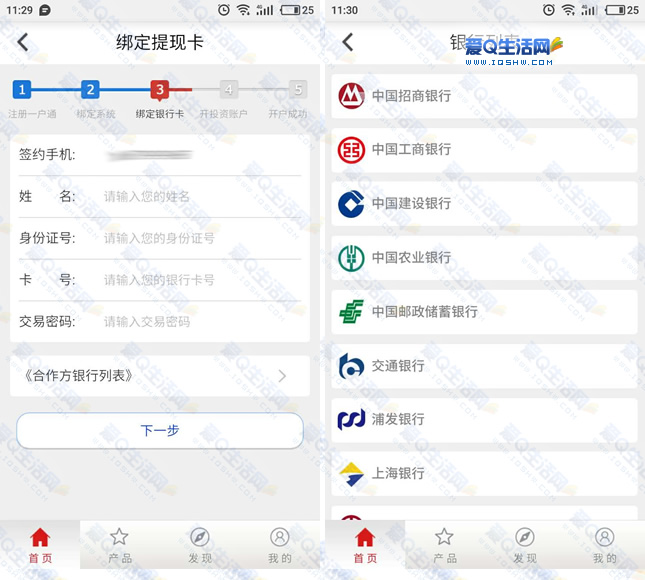This screenshot has height=580, width=645.
Task: Select step 4 开投资账户 marker
Action: (229, 89)
